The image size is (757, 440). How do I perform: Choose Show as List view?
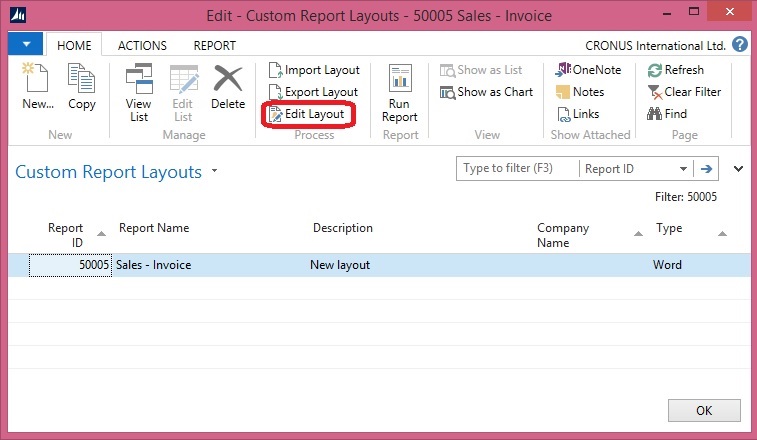pos(481,70)
